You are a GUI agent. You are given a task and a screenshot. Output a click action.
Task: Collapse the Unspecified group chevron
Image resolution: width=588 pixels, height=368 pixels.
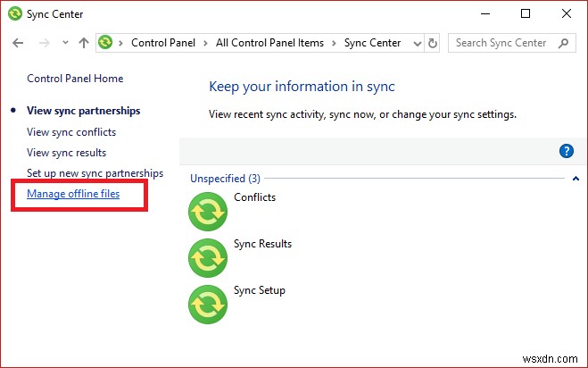(576, 179)
